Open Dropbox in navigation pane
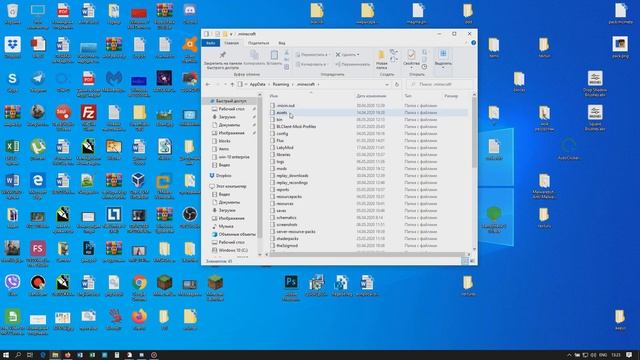The image size is (640, 360). click(220, 176)
